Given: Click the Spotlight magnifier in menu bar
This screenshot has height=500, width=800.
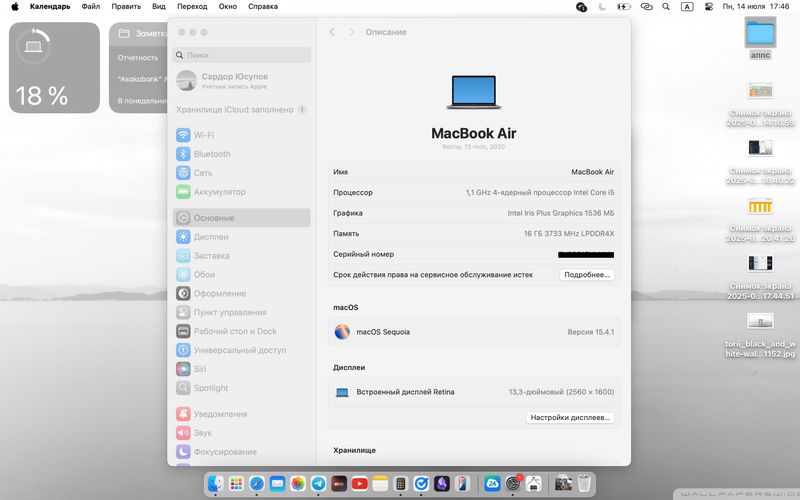Looking at the screenshot, I should [x=666, y=7].
